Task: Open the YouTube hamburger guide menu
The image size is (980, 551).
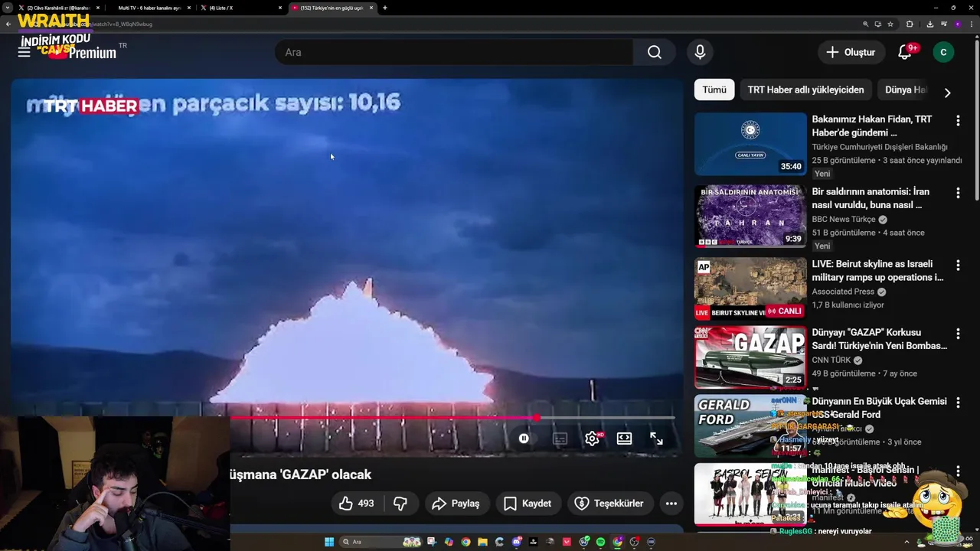Action: 24,52
